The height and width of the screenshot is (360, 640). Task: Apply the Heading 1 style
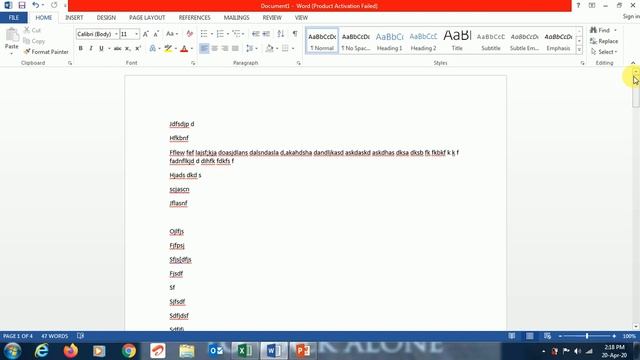coord(389,40)
